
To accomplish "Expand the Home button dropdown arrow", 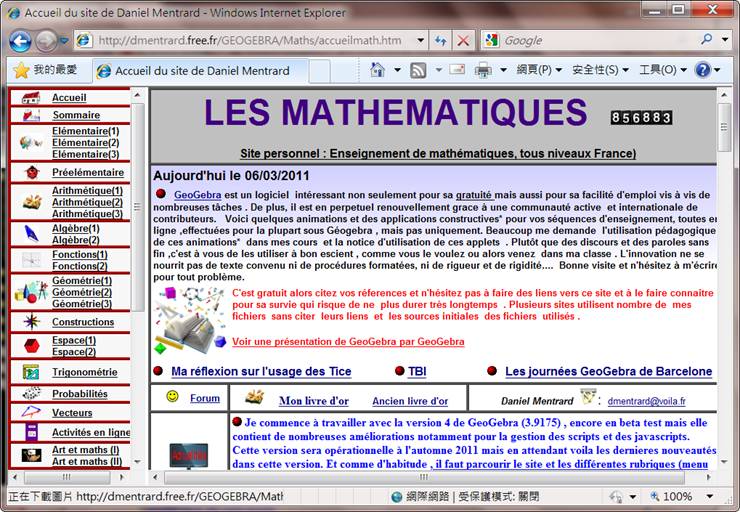I will tap(397, 70).
